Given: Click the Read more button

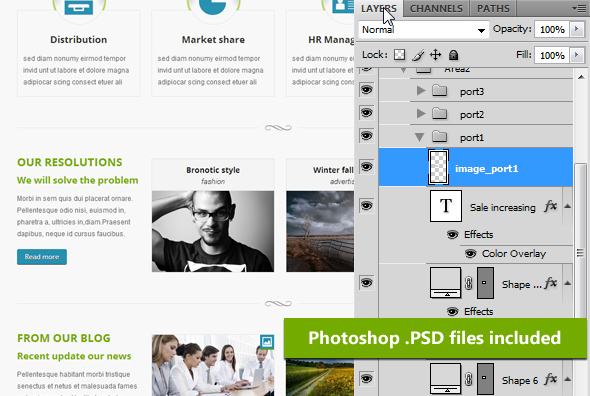Looking at the screenshot, I should [42, 257].
